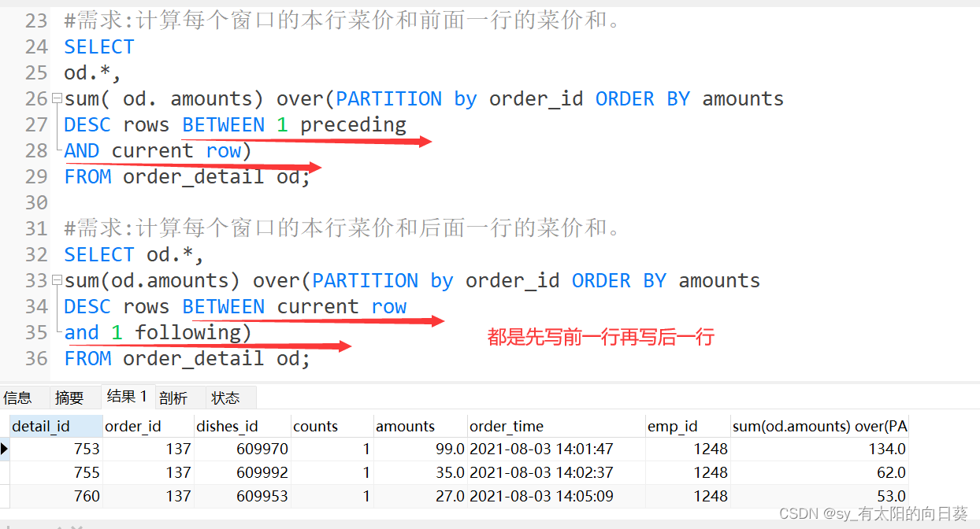
Task: Click dishes_id cell 609992
Action: [x=243, y=472]
